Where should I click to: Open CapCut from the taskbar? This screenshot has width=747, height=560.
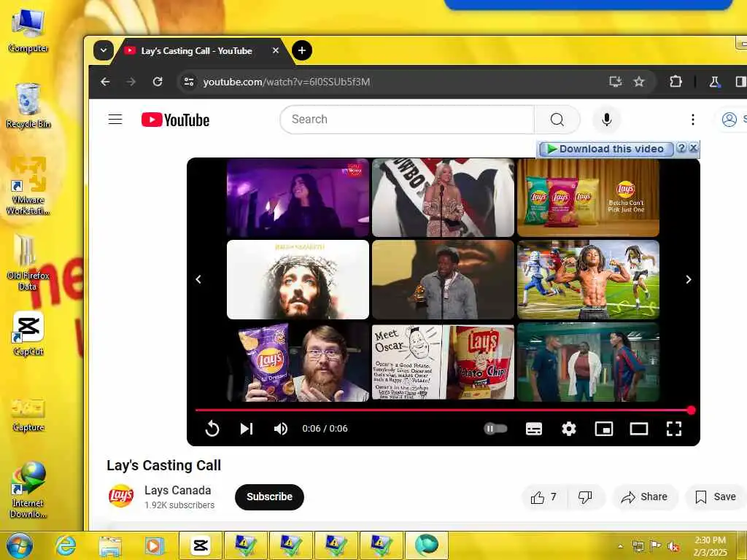pos(201,545)
